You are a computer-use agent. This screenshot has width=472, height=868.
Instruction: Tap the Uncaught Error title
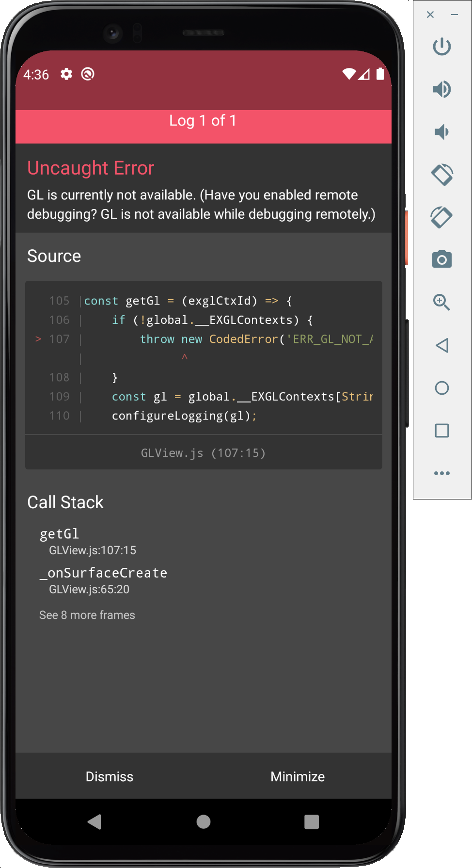(x=91, y=168)
